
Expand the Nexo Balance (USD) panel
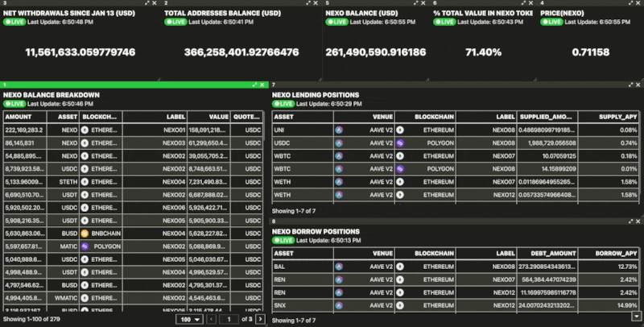coord(416,3)
